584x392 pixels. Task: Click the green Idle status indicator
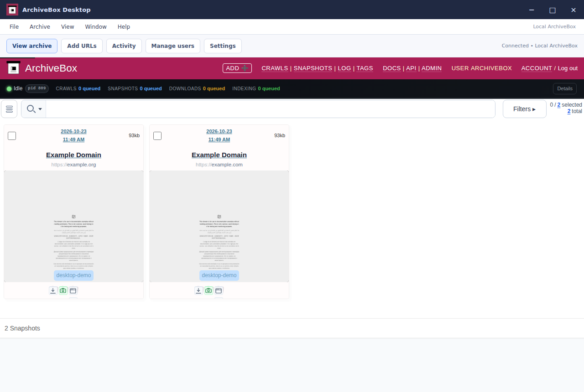pos(9,88)
